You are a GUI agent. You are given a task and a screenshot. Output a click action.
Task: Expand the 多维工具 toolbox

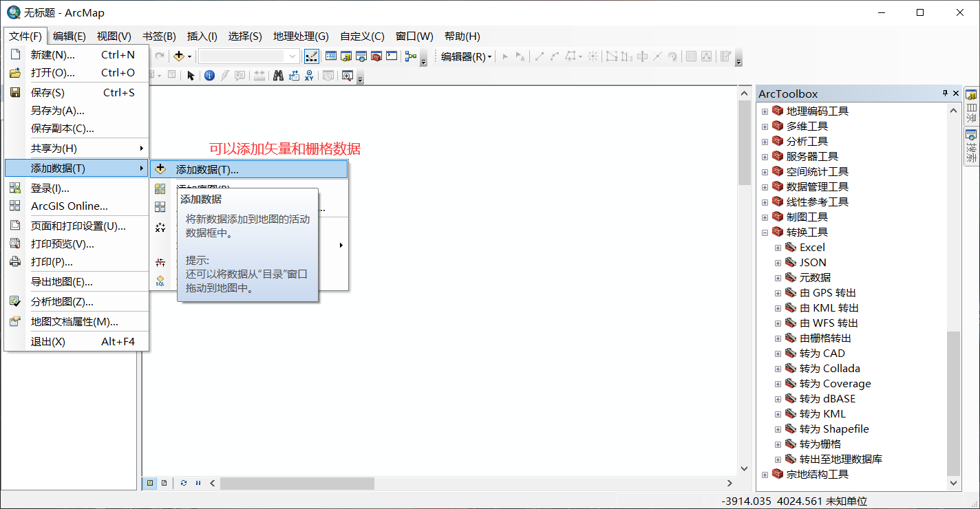point(765,127)
